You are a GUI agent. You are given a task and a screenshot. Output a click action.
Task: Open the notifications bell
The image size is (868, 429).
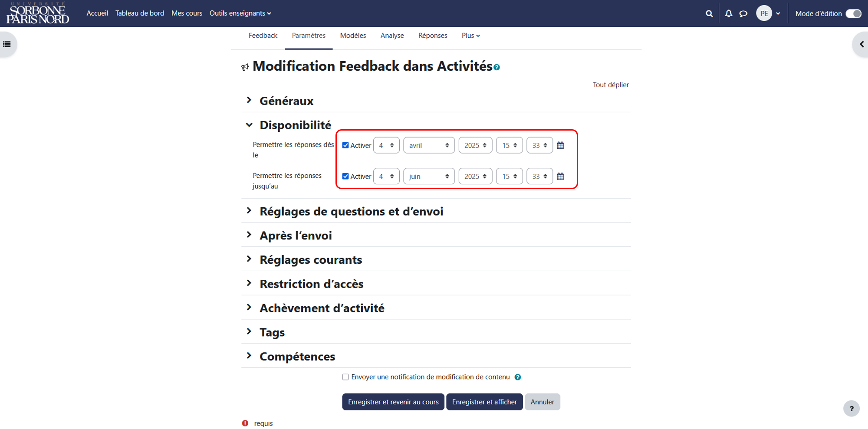729,13
